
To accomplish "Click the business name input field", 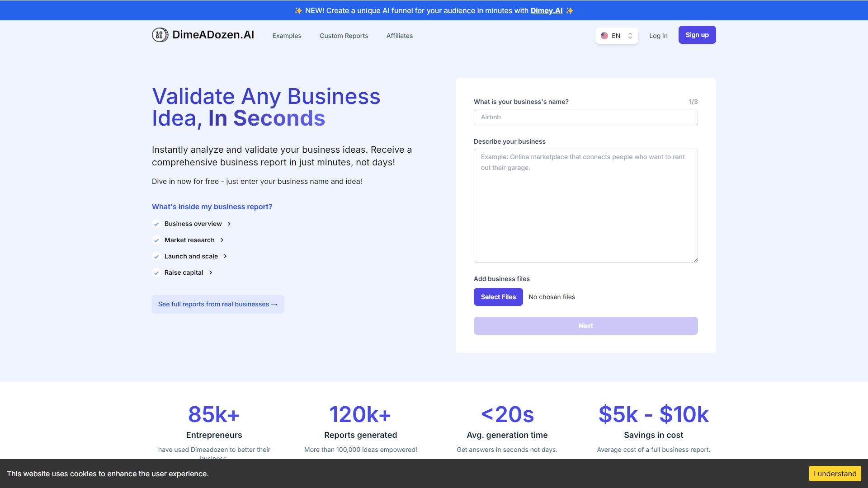I will click(x=585, y=117).
